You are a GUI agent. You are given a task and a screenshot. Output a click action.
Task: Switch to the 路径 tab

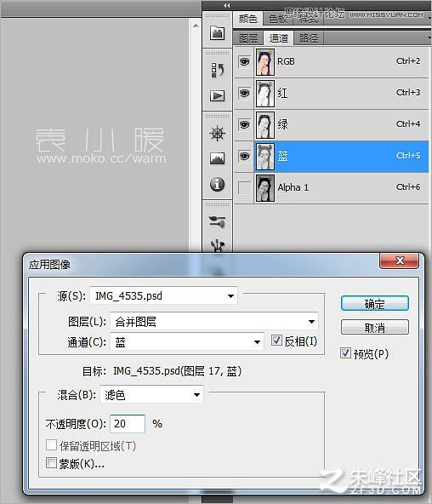click(x=309, y=38)
